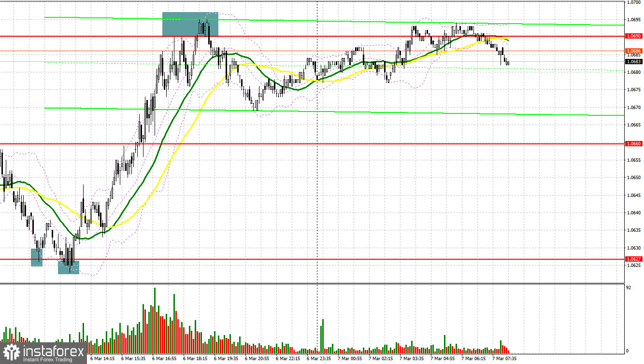Click the tallest green volume bar
Screen dimensions: 644x364
[155, 320]
